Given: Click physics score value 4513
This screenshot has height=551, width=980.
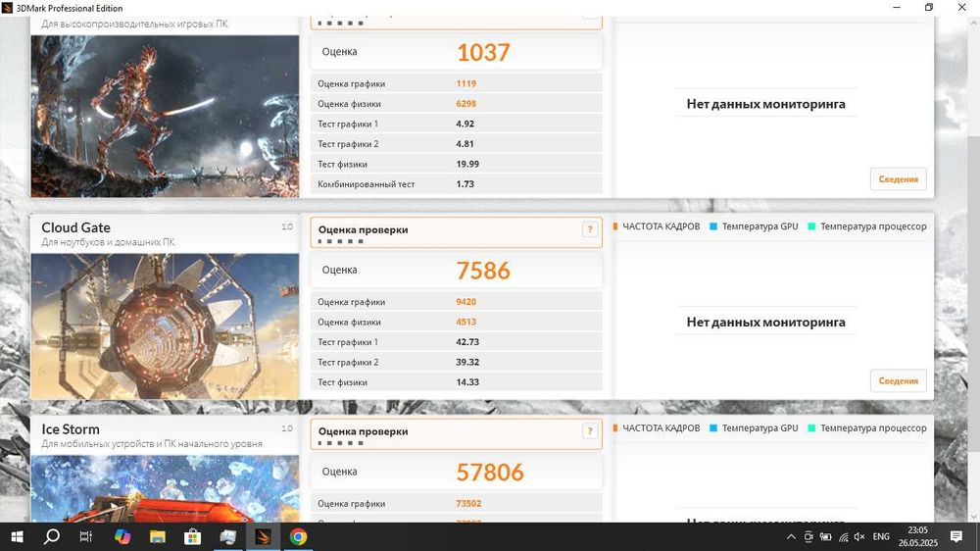Looking at the screenshot, I should tap(466, 323).
